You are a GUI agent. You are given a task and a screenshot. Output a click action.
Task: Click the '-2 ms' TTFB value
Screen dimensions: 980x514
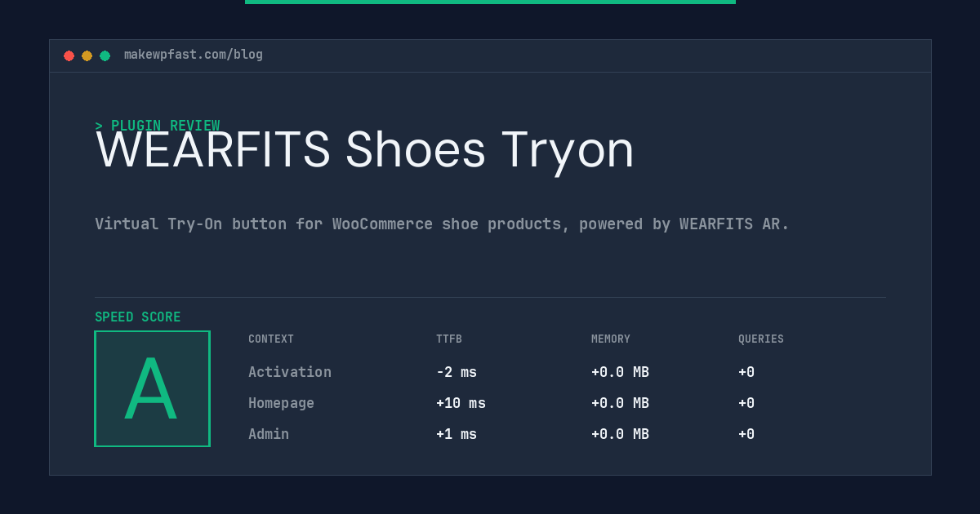coord(457,372)
